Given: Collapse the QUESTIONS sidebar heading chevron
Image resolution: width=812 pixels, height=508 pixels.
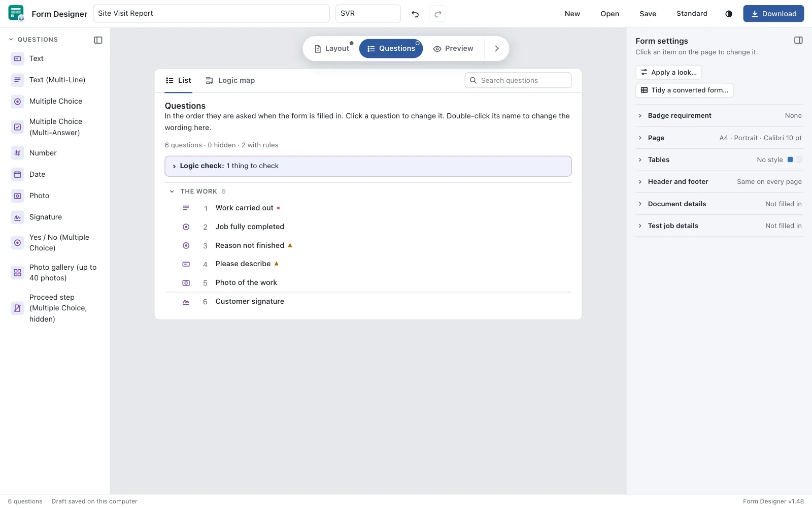Looking at the screenshot, I should pos(11,40).
